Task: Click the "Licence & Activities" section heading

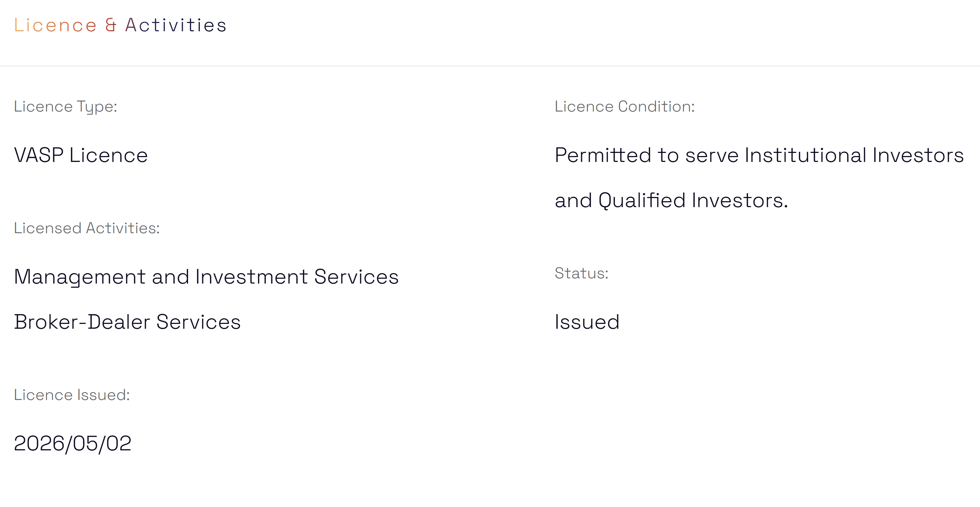Action: (x=120, y=25)
